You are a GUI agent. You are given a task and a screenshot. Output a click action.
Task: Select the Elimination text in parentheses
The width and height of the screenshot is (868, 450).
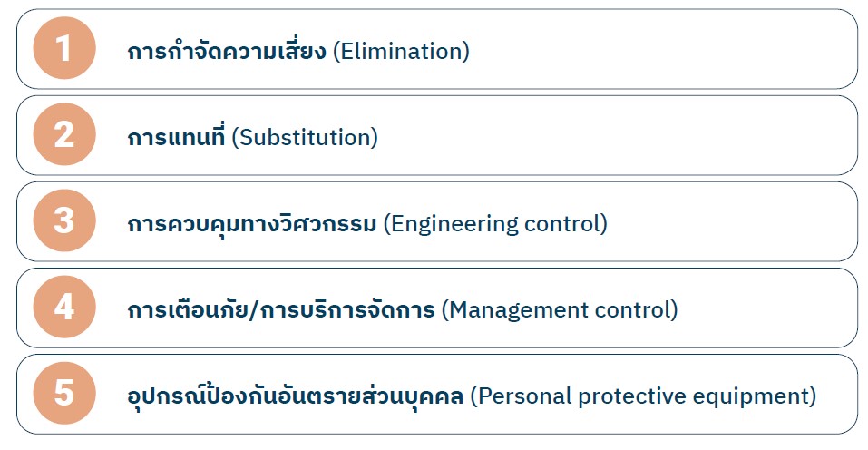click(x=401, y=52)
